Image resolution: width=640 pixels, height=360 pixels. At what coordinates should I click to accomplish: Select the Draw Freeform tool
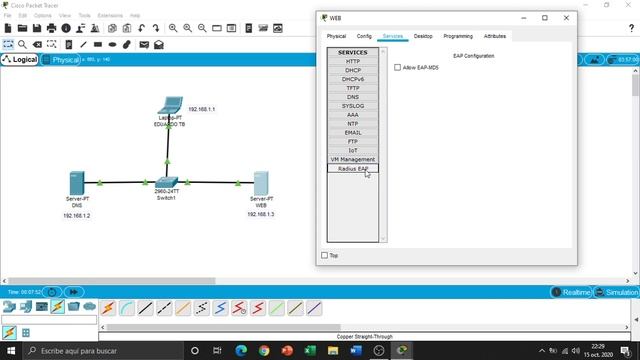click(127, 44)
